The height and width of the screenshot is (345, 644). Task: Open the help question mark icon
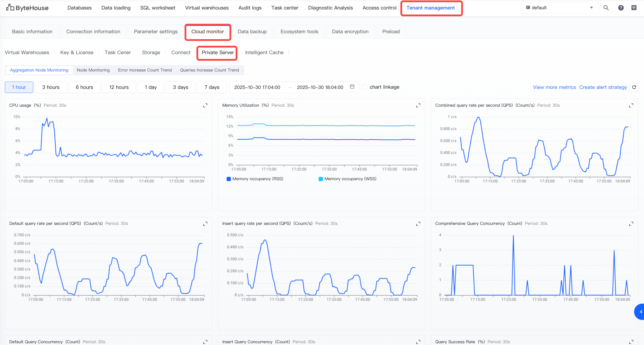(621, 8)
